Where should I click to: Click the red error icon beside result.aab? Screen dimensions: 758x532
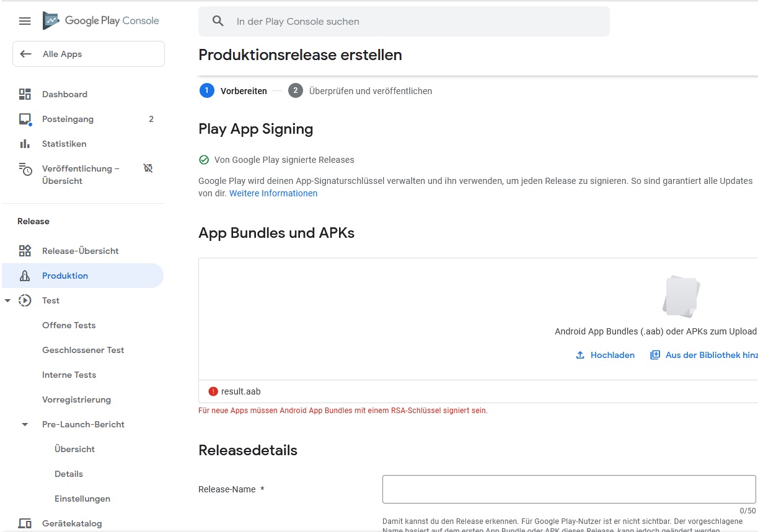(213, 391)
